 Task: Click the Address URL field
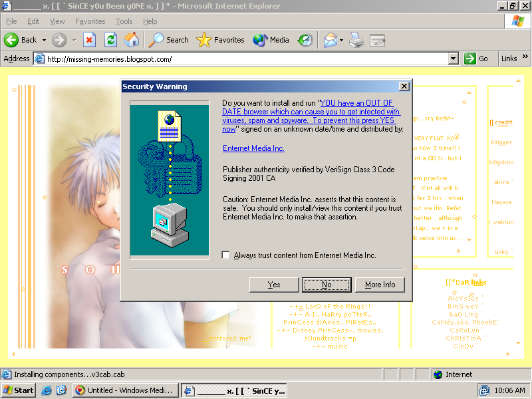247,59
